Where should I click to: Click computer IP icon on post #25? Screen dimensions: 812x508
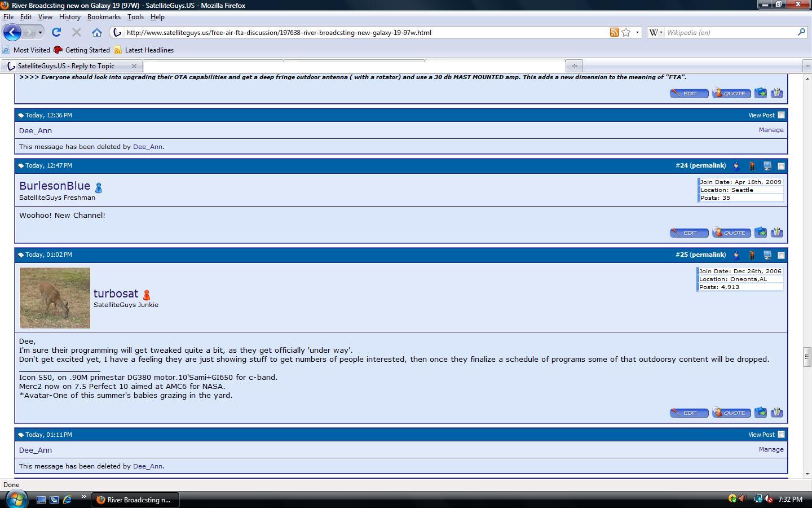[x=767, y=255]
